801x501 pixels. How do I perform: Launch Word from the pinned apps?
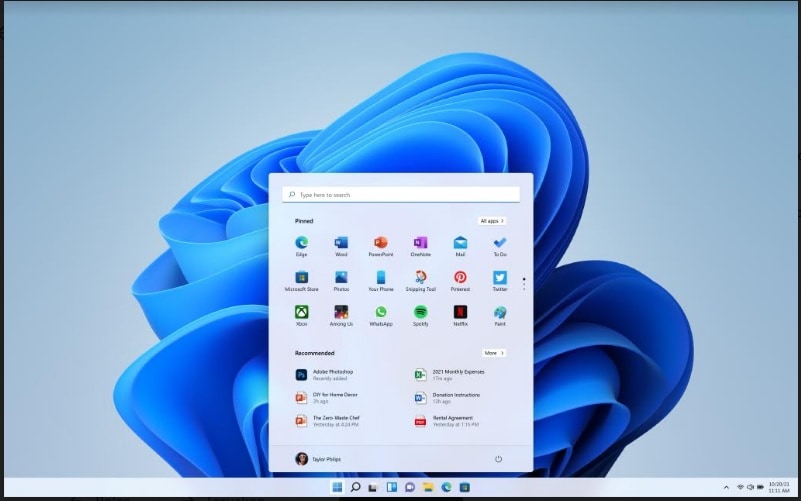coord(341,243)
